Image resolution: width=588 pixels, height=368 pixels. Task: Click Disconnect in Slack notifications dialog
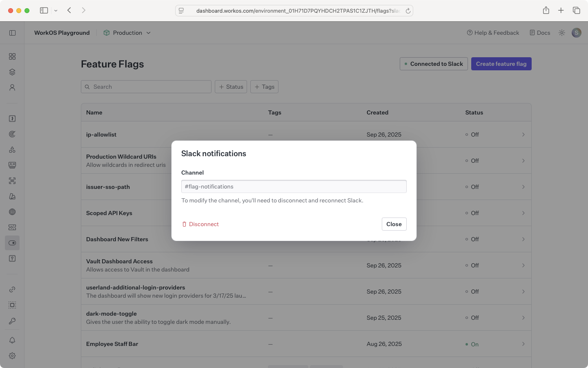pos(200,224)
